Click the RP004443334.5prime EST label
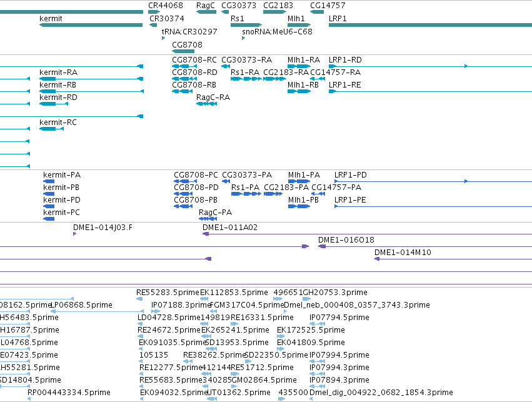This screenshot has height=402, width=532. click(69, 393)
